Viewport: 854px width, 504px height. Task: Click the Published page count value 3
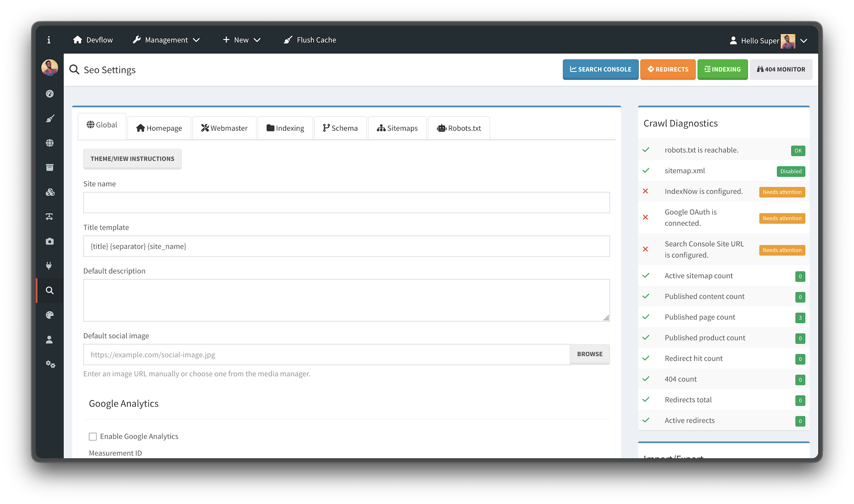point(800,318)
